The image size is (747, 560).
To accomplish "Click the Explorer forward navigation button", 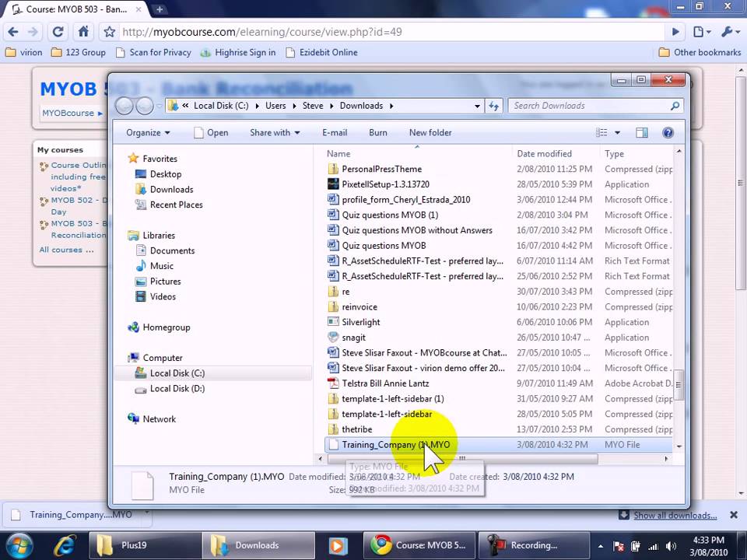I will (x=145, y=106).
